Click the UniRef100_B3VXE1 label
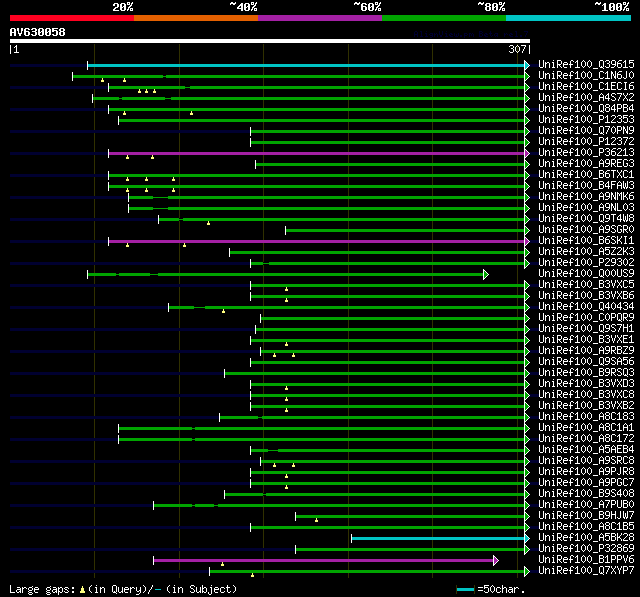The height and width of the screenshot is (597, 640). (x=586, y=340)
